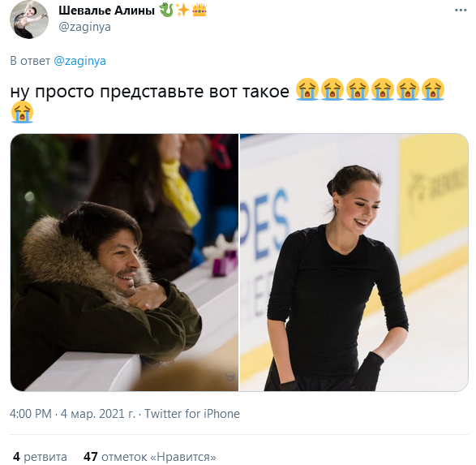Open the tweet's more options menu

461,11
